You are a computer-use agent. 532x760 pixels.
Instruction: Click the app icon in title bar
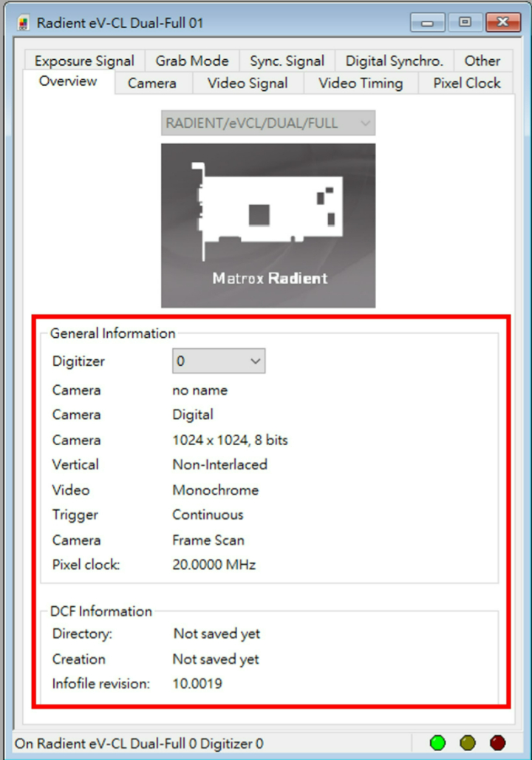(x=24, y=22)
